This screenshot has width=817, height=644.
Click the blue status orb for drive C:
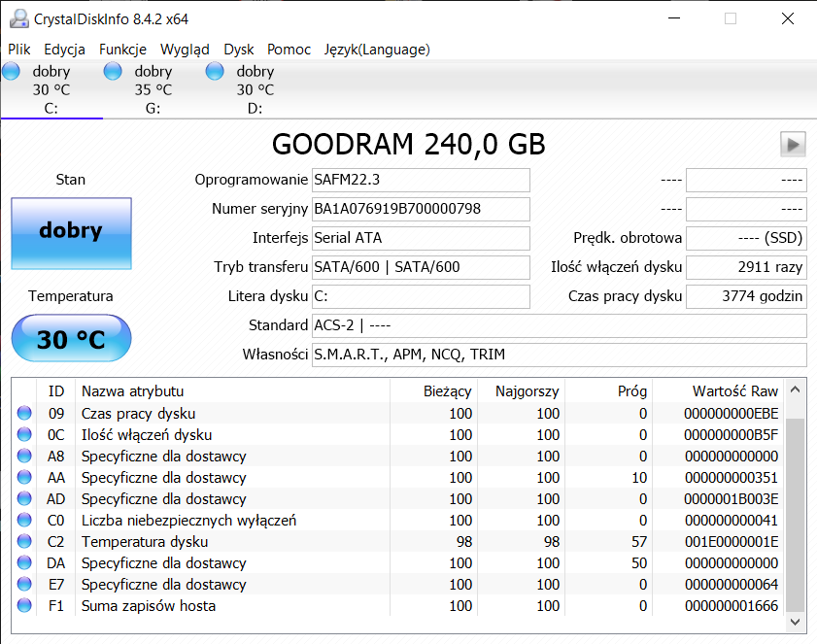11,71
